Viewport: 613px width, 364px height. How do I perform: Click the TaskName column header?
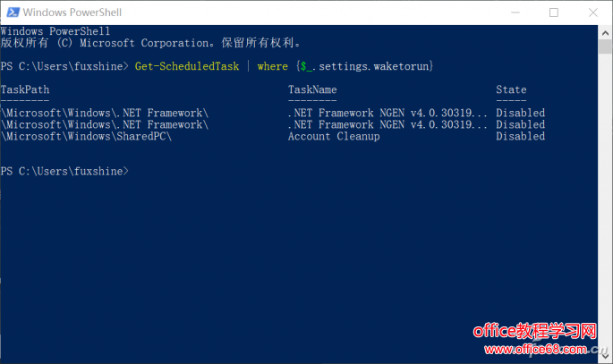[x=312, y=90]
